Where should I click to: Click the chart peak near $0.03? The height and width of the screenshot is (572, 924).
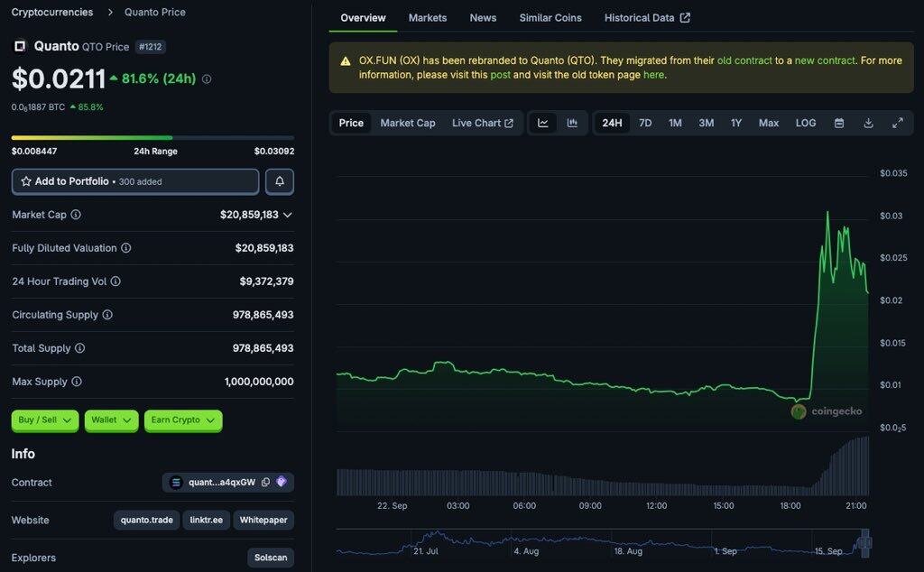click(828, 212)
